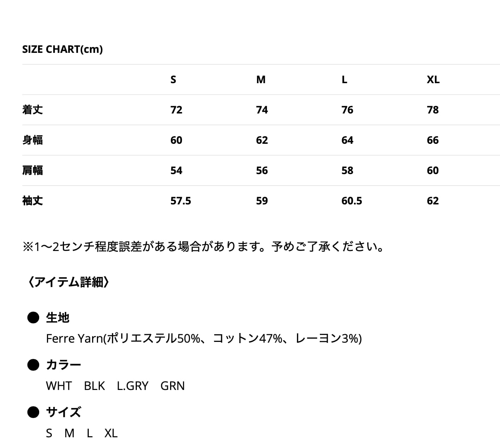
Task: Click the ※1〜2センチ measurement disclaimer note
Action: coord(204,247)
